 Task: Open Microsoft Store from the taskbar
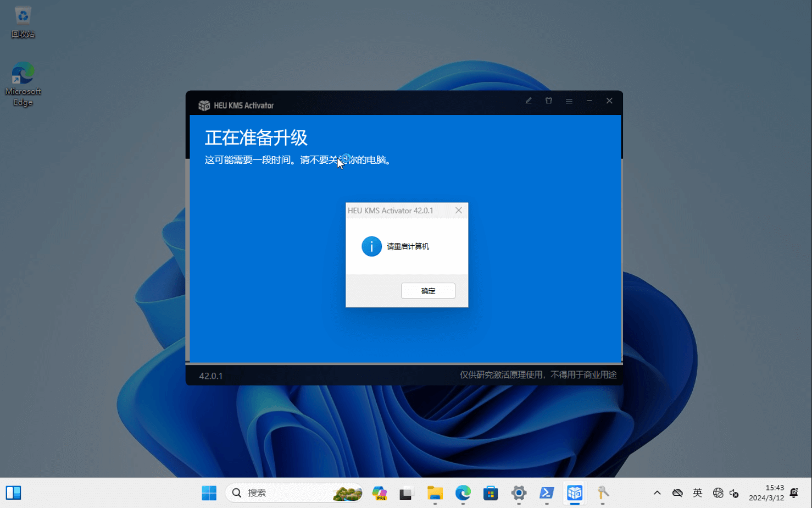tap(490, 493)
